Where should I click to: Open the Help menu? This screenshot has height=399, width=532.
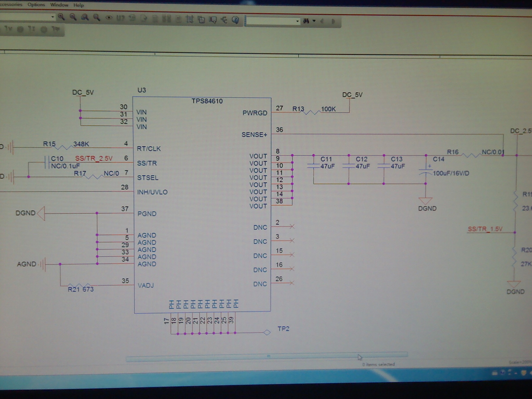click(78, 5)
